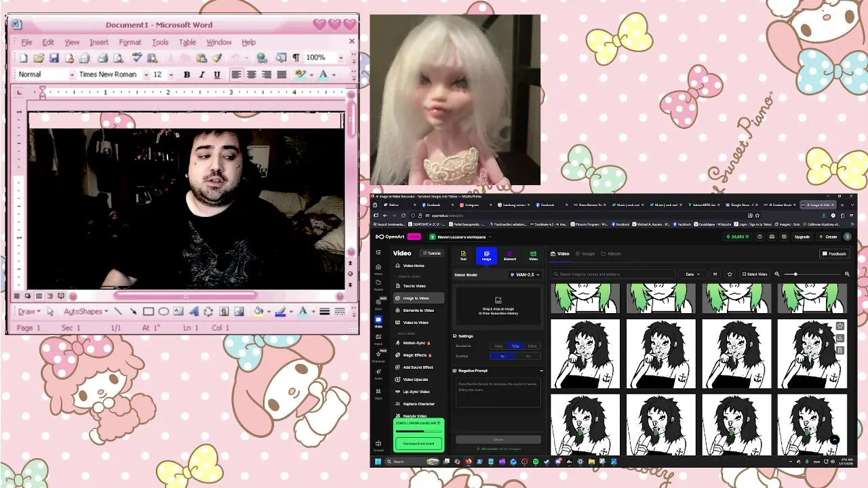This screenshot has width=868, height=488.
Task: Click the Spotify icon in Windows taskbar
Action: 536,462
